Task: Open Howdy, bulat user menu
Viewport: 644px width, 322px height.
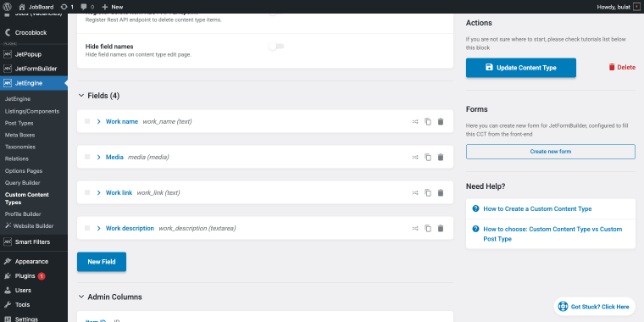Action: click(x=618, y=7)
